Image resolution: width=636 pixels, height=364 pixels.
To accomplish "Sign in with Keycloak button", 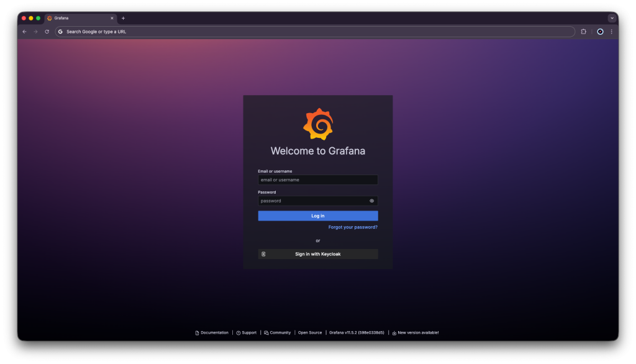I will point(317,254).
